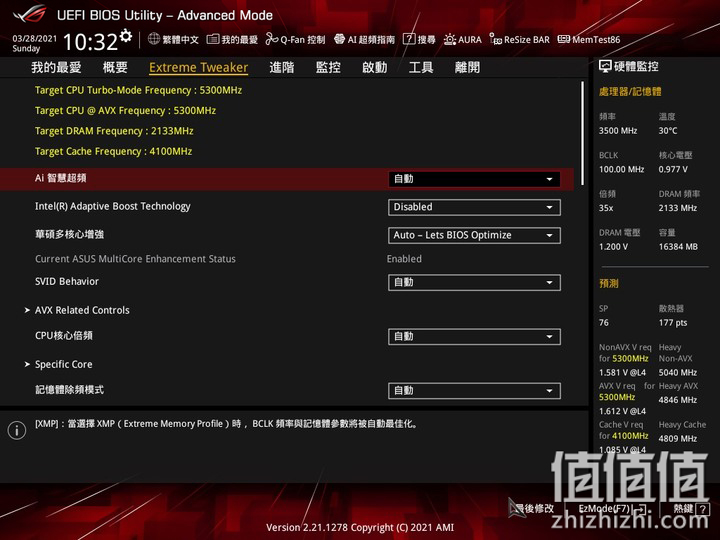Toggle ReSize BAR icon
Image resolution: width=720 pixels, height=540 pixels.
point(495,39)
